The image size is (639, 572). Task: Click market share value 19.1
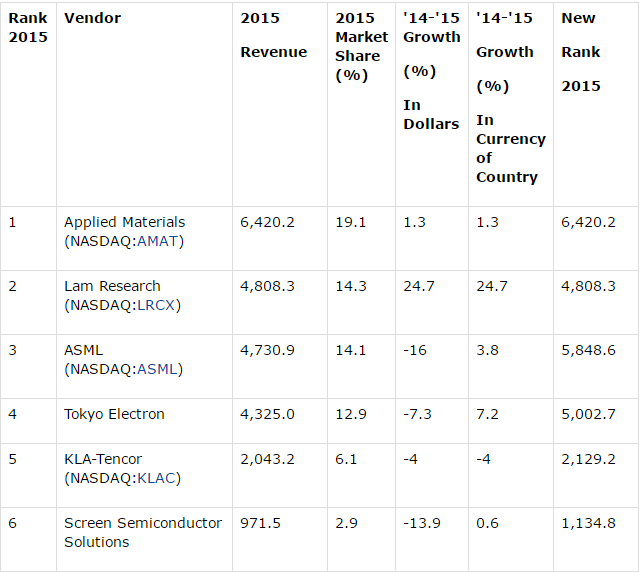coord(350,222)
